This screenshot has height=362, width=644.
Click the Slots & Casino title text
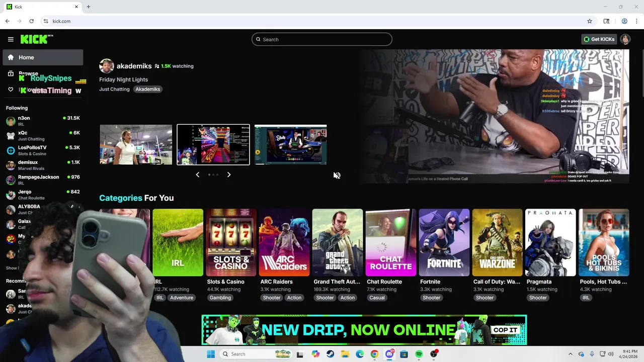pos(226,282)
